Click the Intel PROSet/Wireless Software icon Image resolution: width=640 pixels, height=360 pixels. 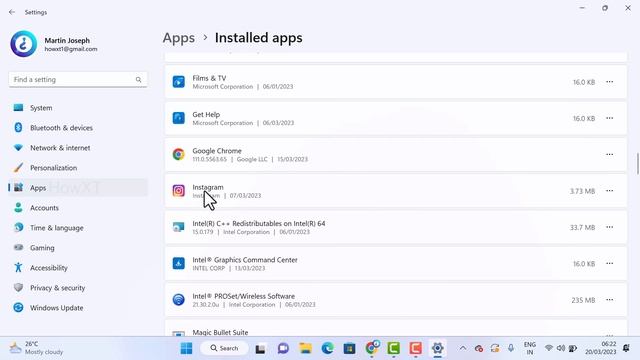(178, 300)
